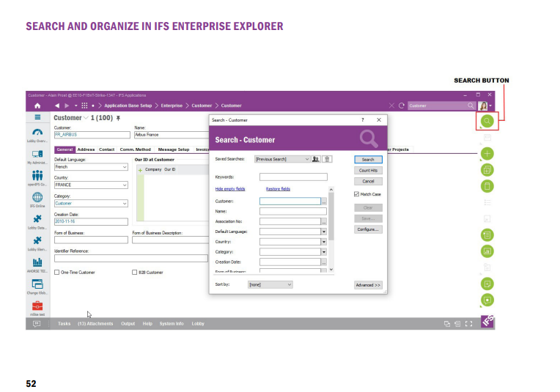Click the Name field in Search dialog
Image resolution: width=560 pixels, height=392 pixels.
coord(293,211)
